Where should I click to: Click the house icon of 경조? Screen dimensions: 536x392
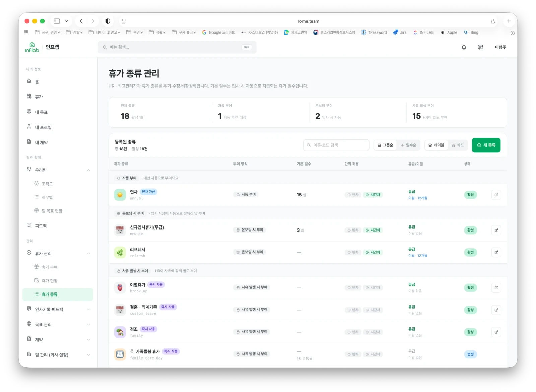click(x=120, y=332)
